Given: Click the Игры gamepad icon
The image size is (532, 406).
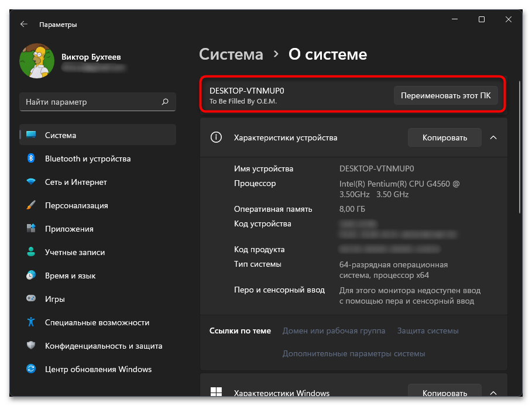Looking at the screenshot, I should [x=31, y=299].
